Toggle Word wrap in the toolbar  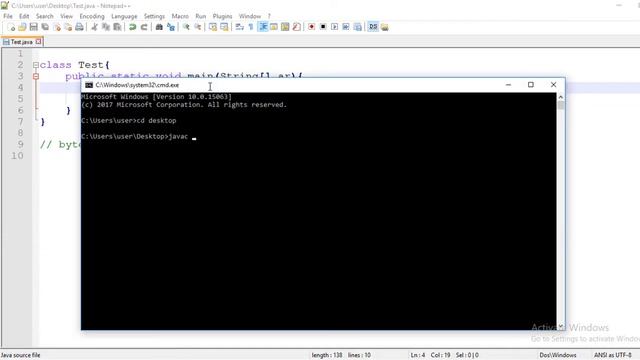(240, 27)
